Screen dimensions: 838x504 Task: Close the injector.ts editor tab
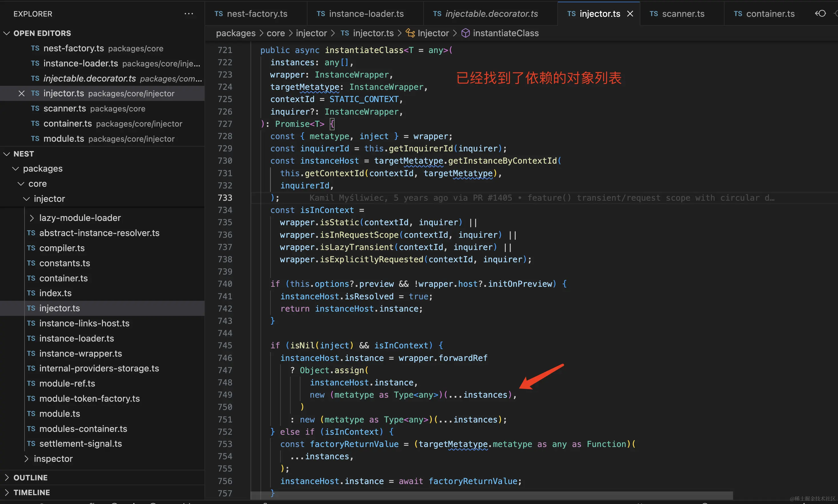630,14
